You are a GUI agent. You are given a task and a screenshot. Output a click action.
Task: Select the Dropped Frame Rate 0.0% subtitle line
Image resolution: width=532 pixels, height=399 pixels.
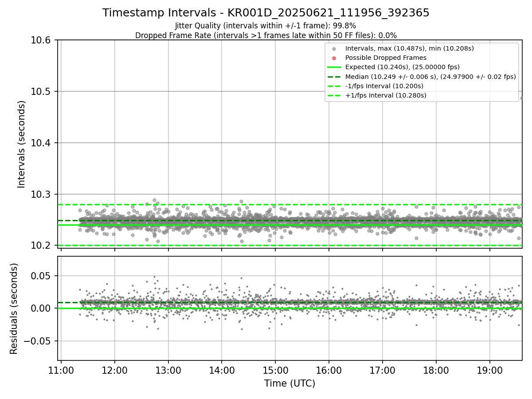[266, 35]
